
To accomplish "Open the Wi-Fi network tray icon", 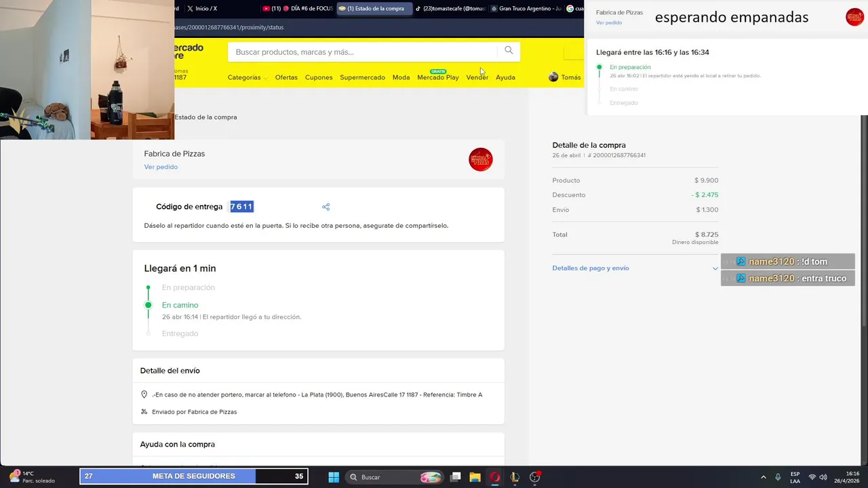I will point(812,477).
